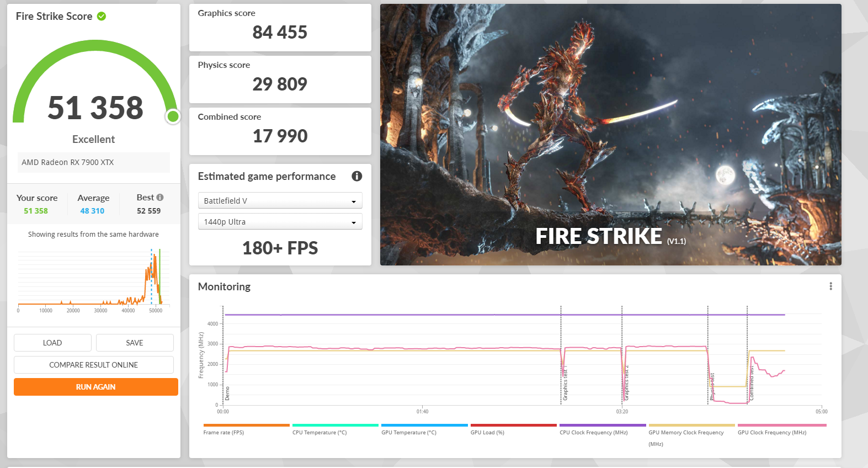Toggle Frame rate (FPS) orange legend swatch
Image resolution: width=868 pixels, height=468 pixels.
(246, 425)
